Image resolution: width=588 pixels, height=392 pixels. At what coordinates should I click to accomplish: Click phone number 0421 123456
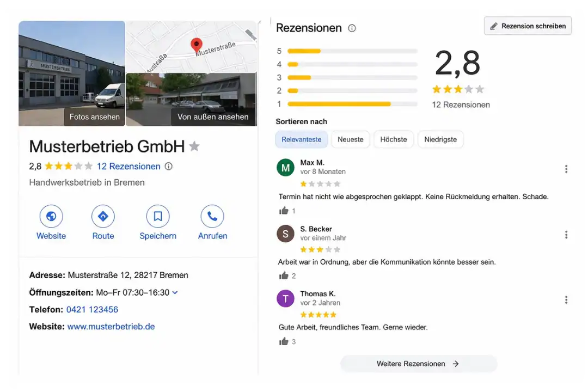click(92, 309)
